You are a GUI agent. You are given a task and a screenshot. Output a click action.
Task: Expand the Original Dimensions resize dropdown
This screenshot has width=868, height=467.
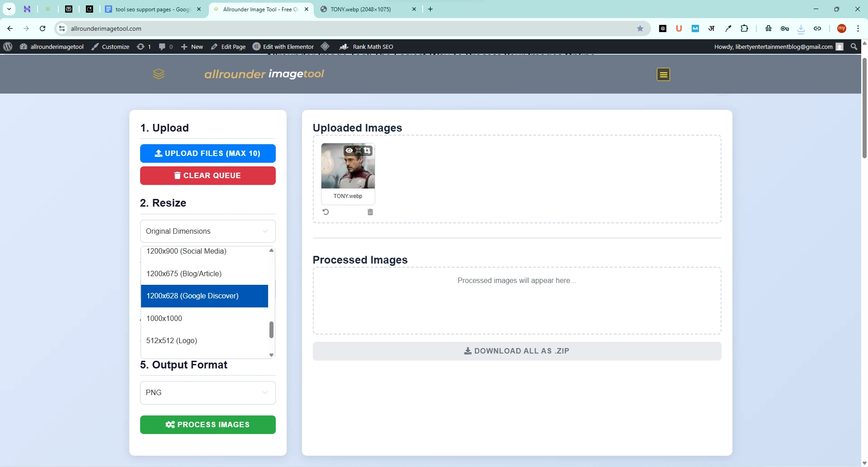click(x=208, y=231)
